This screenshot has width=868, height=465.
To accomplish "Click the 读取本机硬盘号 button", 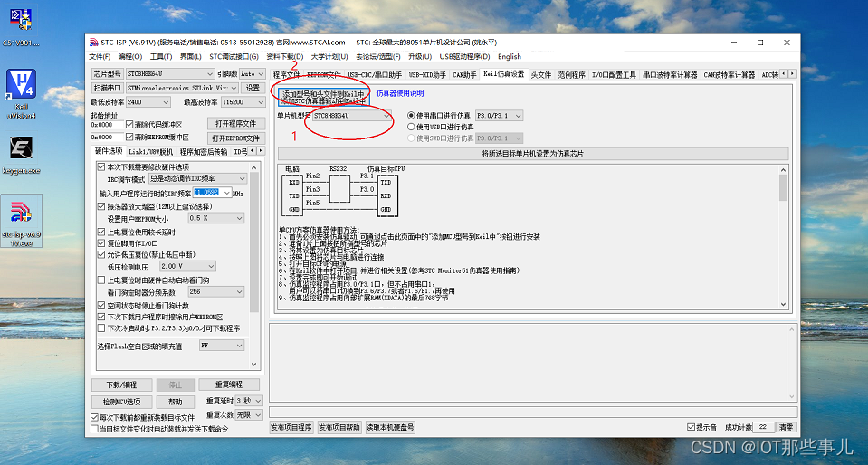I will (390, 427).
